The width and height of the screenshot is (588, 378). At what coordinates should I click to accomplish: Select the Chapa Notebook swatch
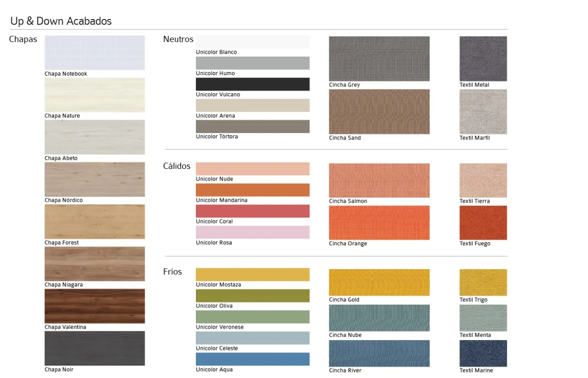95,53
